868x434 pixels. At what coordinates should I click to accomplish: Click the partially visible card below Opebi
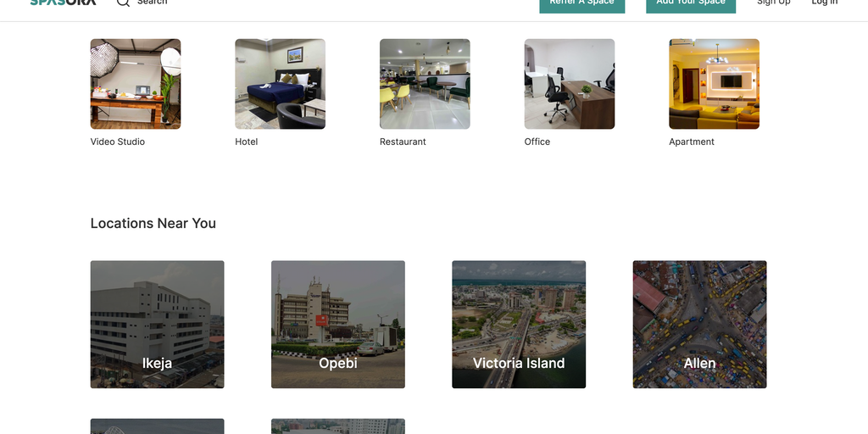[x=338, y=426]
